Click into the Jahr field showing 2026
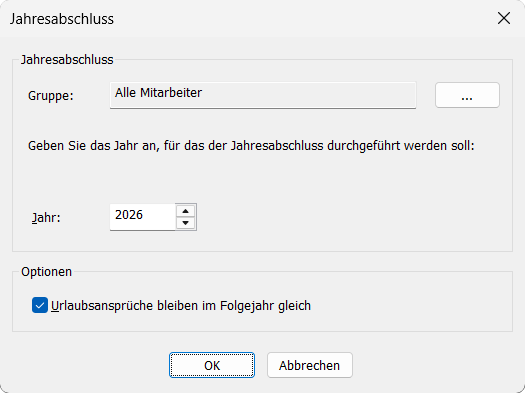 tap(142, 217)
